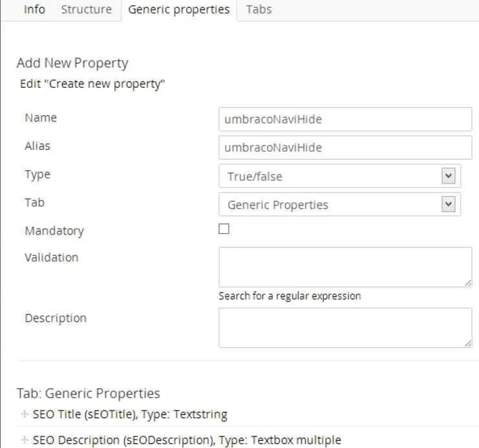Open the Type dropdown showing True/false
The height and width of the screenshot is (448, 479).
point(340,176)
